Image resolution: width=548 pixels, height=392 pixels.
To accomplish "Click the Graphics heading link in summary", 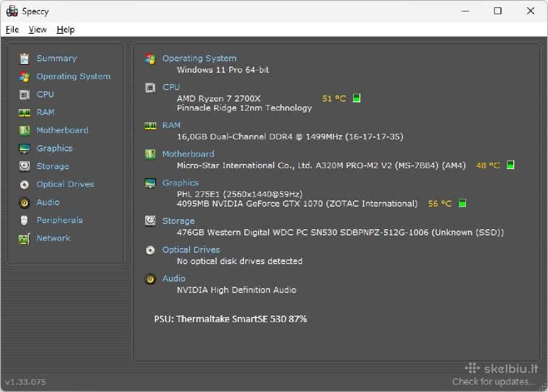I will (x=180, y=183).
